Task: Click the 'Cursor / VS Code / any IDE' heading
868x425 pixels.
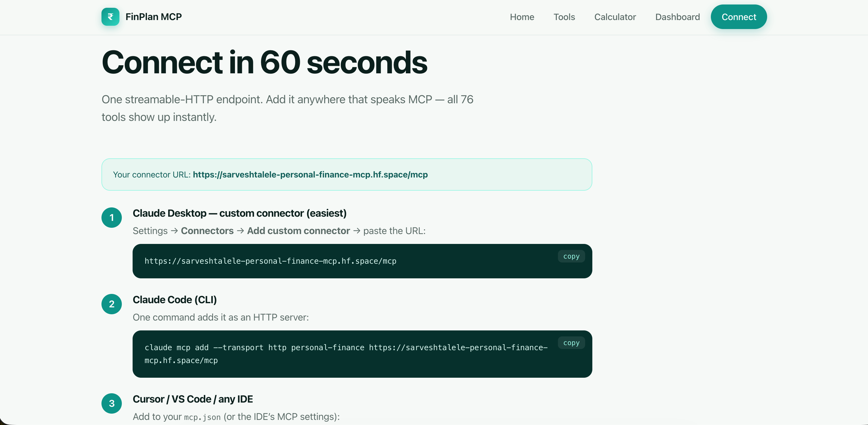Action: click(x=193, y=399)
